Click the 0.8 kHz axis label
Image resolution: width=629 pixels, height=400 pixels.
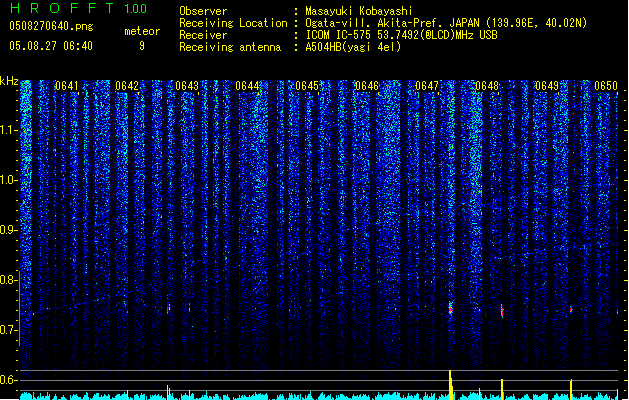pos(8,280)
